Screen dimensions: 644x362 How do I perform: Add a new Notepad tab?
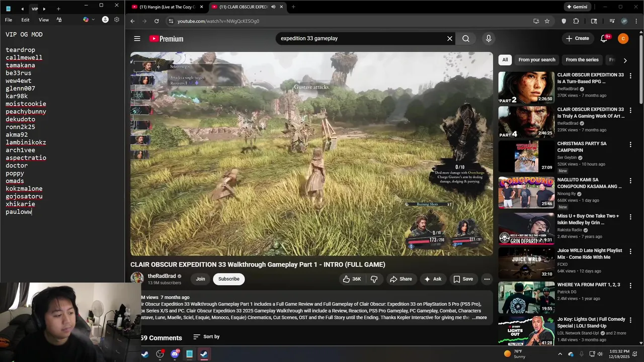click(58, 9)
